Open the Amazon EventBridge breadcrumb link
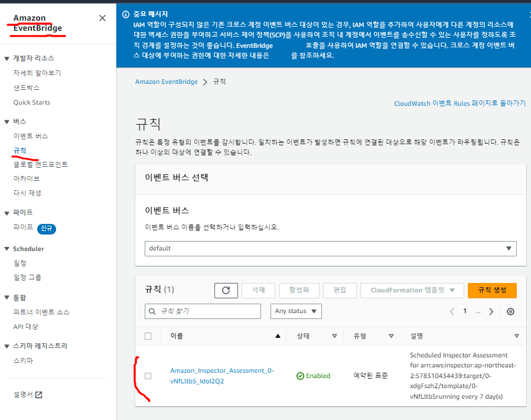Viewport: 531px width, 420px height. tap(167, 82)
